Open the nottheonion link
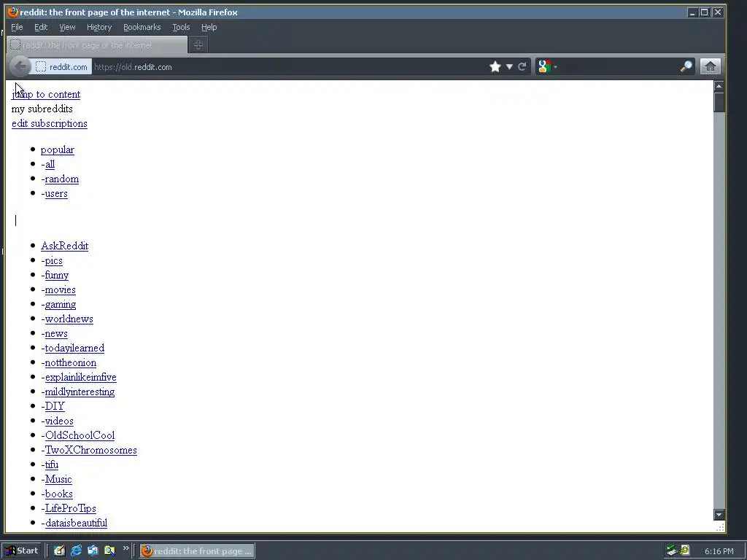The width and height of the screenshot is (747, 560). (71, 362)
